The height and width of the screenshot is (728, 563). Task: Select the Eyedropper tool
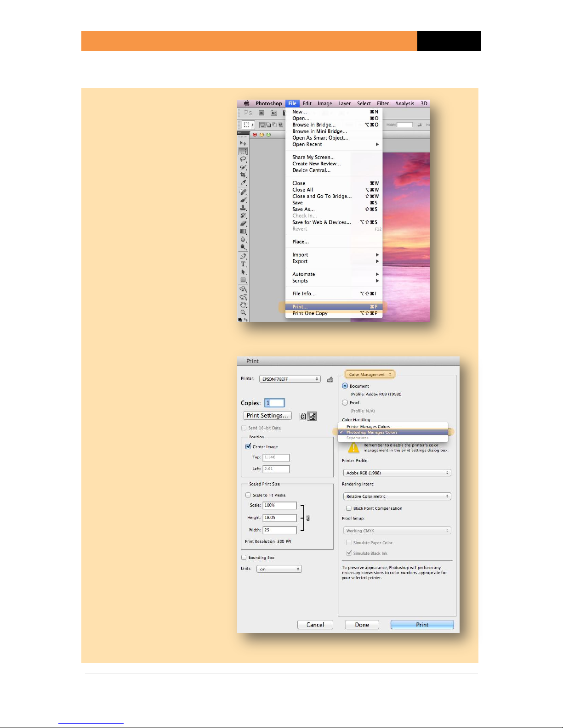pos(243,183)
